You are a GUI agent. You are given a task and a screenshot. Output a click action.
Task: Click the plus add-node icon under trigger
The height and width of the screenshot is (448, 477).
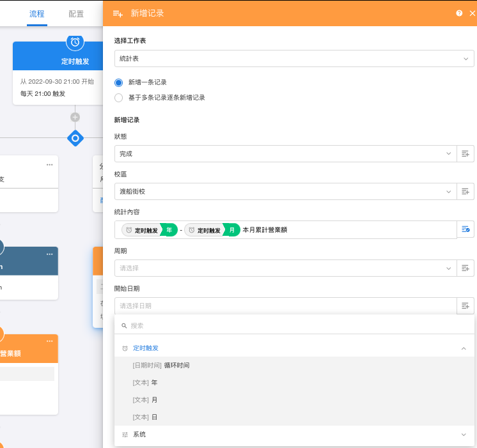[x=75, y=117]
